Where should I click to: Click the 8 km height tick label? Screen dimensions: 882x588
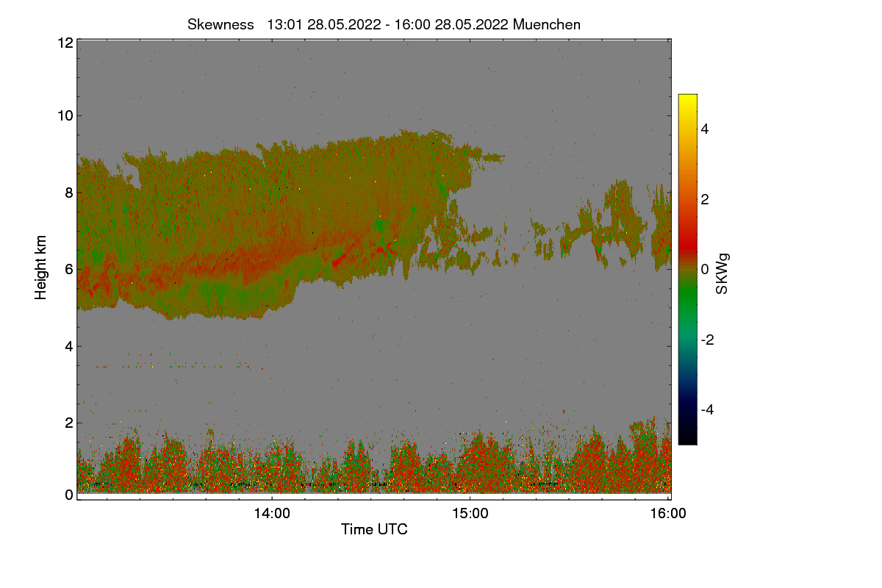pos(69,193)
